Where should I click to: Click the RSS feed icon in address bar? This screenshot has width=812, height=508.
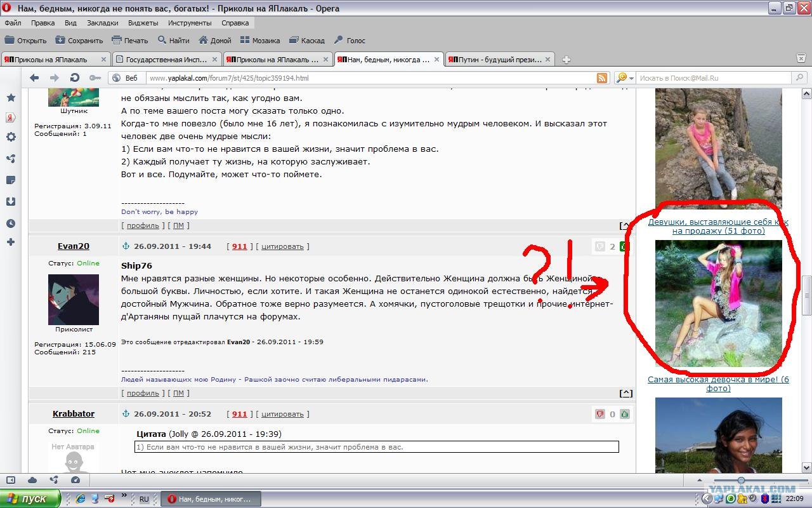(x=602, y=78)
